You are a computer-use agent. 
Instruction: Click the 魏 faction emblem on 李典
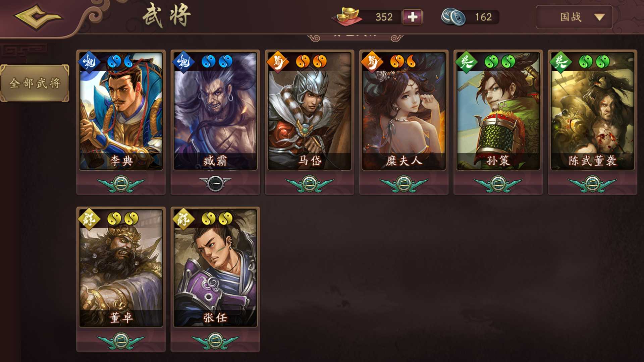point(90,62)
